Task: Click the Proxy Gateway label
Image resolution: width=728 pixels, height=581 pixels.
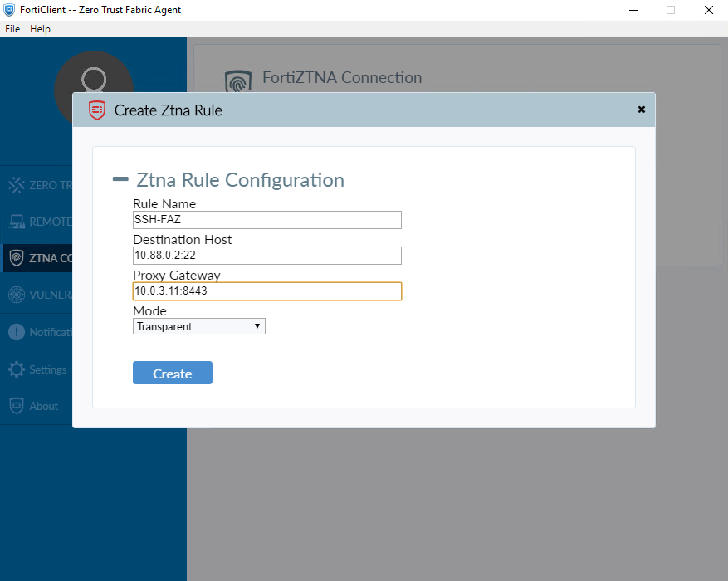Action: pyautogui.click(x=177, y=276)
